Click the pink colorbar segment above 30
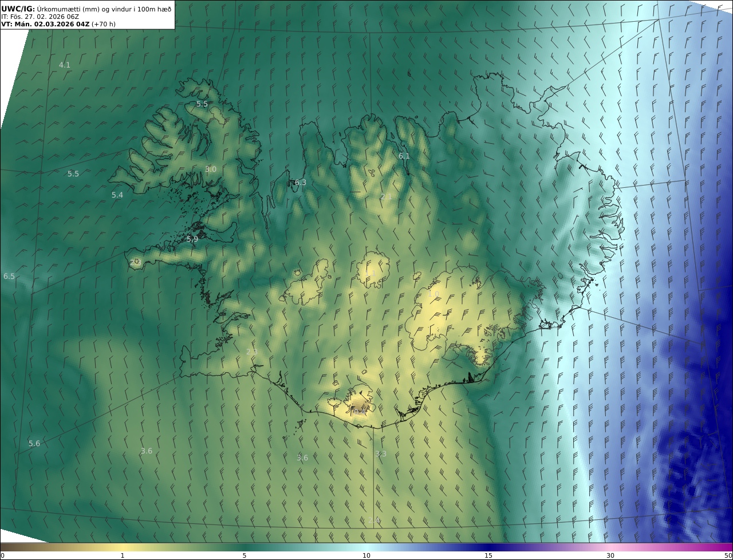 610,547
